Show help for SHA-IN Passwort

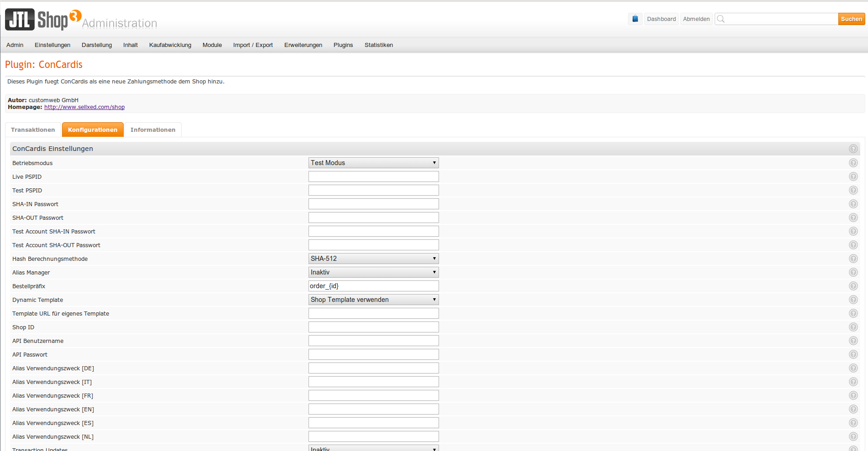point(853,204)
